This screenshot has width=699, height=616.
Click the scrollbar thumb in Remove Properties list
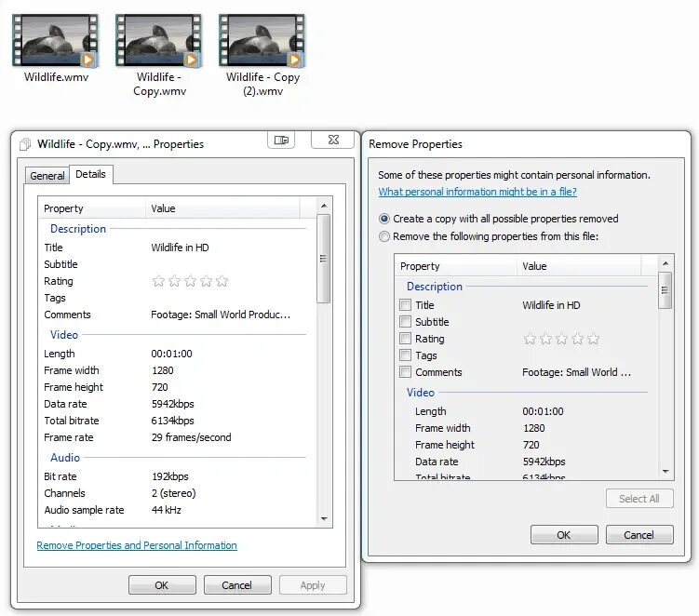(665, 290)
